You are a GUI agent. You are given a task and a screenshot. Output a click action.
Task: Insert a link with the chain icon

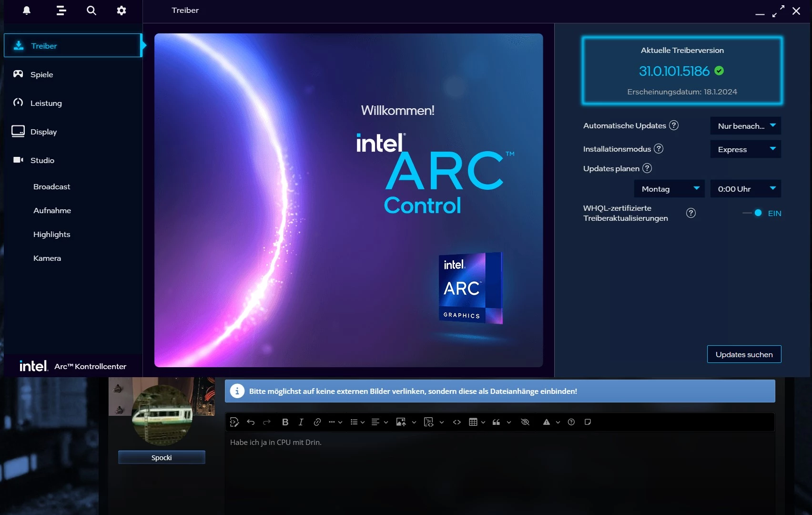(x=317, y=422)
